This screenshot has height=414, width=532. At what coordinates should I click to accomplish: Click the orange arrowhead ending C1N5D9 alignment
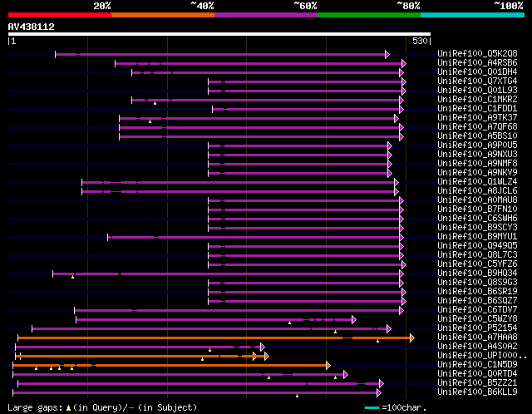[328, 366]
